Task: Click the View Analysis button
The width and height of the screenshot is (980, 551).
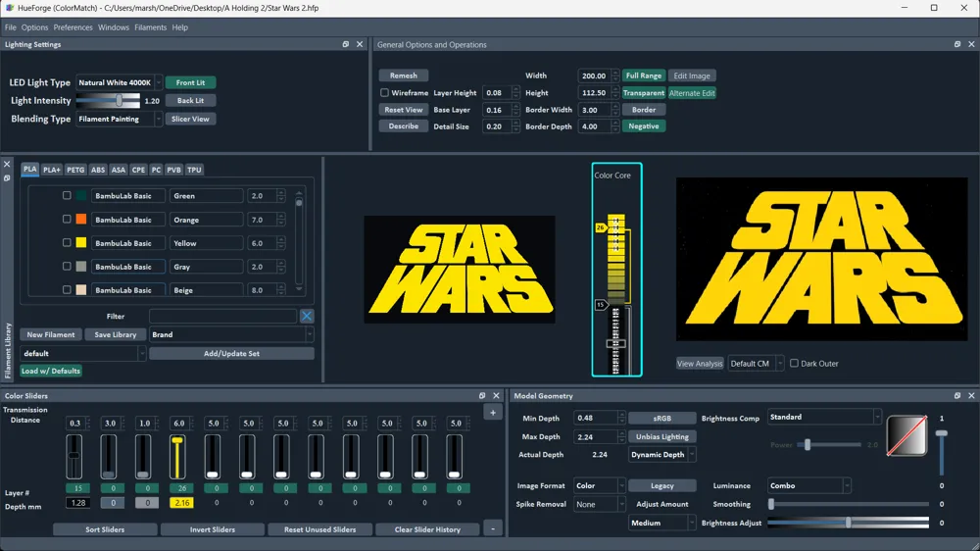Action: click(x=700, y=364)
